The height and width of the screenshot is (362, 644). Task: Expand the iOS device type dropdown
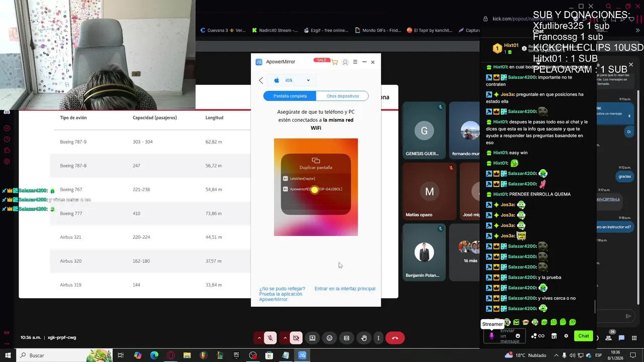click(292, 80)
